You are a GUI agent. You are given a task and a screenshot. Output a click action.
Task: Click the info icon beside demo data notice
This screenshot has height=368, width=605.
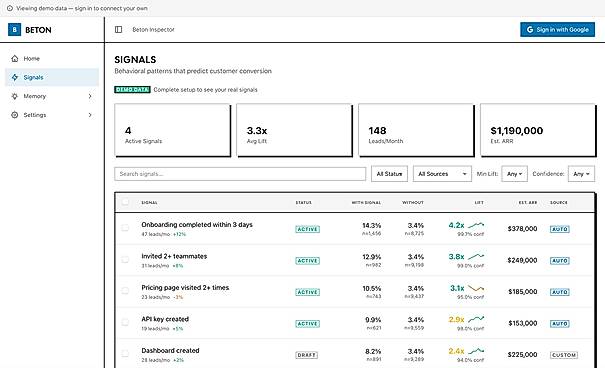coord(10,8)
